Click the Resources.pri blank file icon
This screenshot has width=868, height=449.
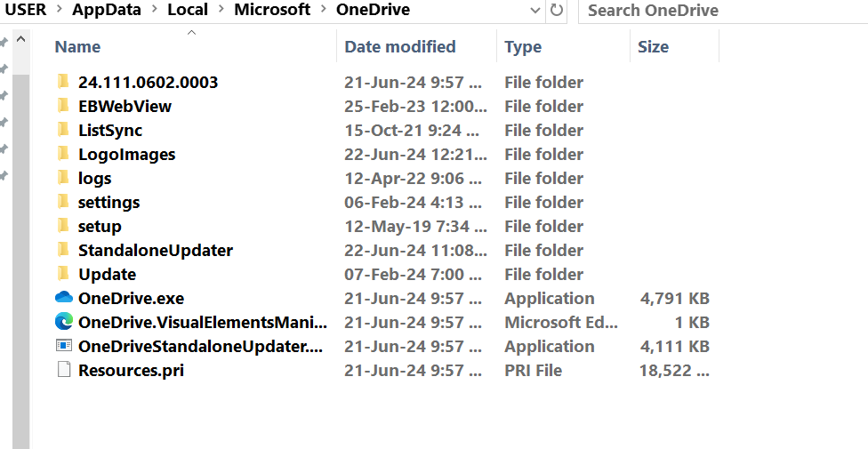(x=64, y=370)
